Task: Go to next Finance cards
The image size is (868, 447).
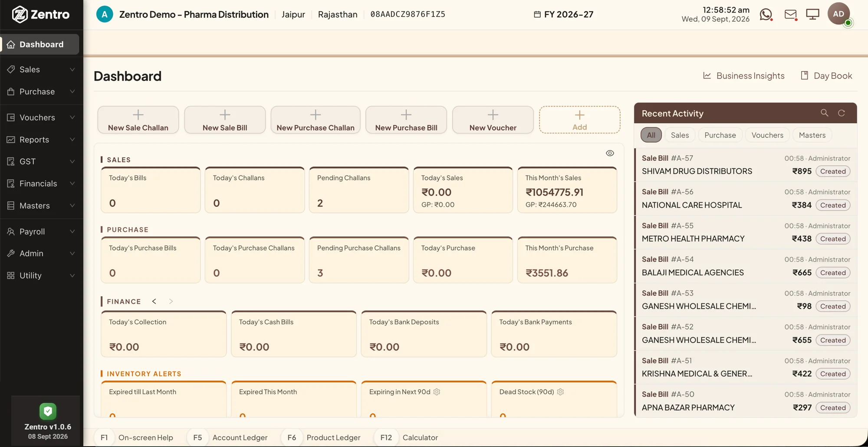Action: point(171,301)
